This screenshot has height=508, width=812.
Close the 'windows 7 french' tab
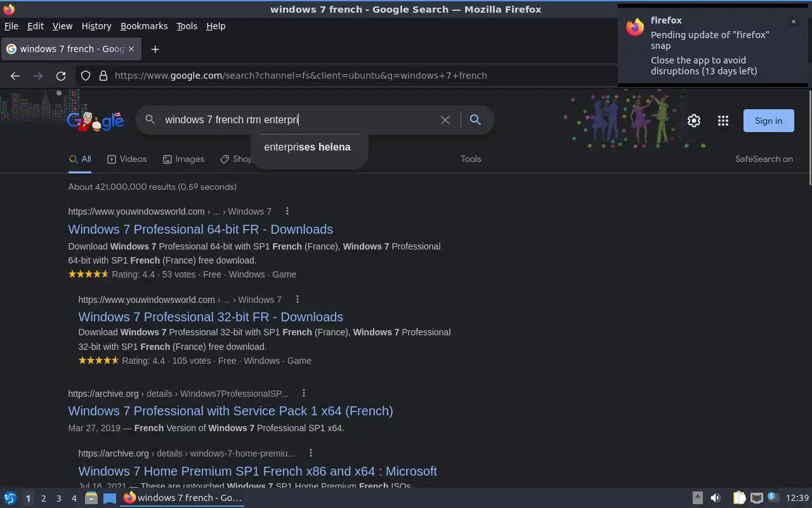coord(131,49)
